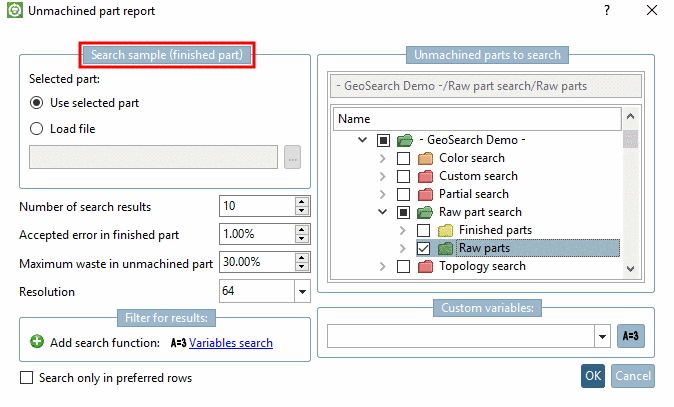Screen dimensions: 674x407
Task: Click the Load file path input field
Action: [x=153, y=157]
